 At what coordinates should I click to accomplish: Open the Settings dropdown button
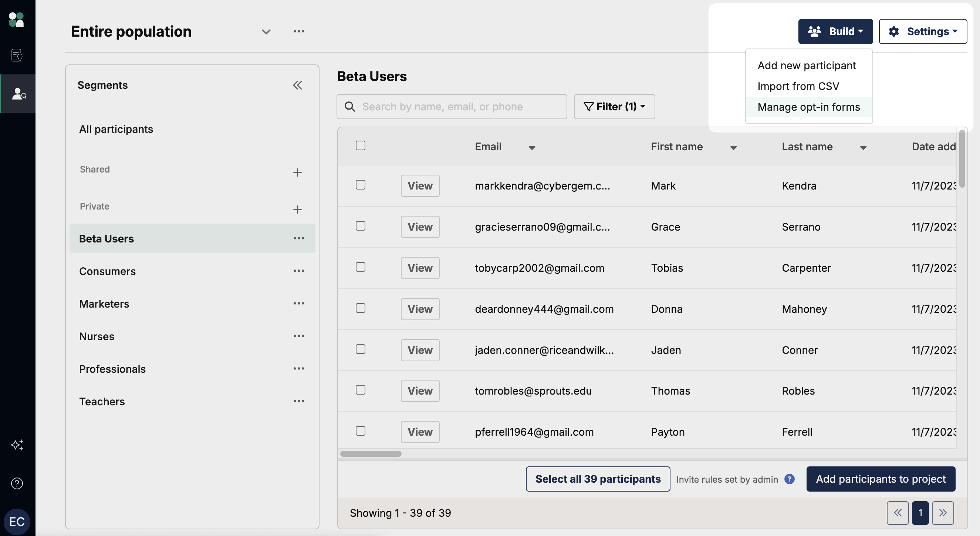click(x=923, y=31)
